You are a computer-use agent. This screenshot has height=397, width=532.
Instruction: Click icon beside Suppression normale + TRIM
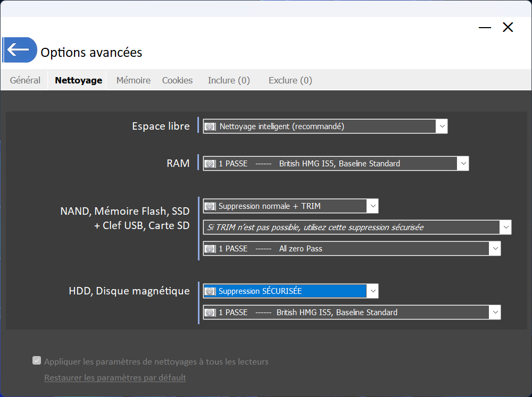[211, 206]
